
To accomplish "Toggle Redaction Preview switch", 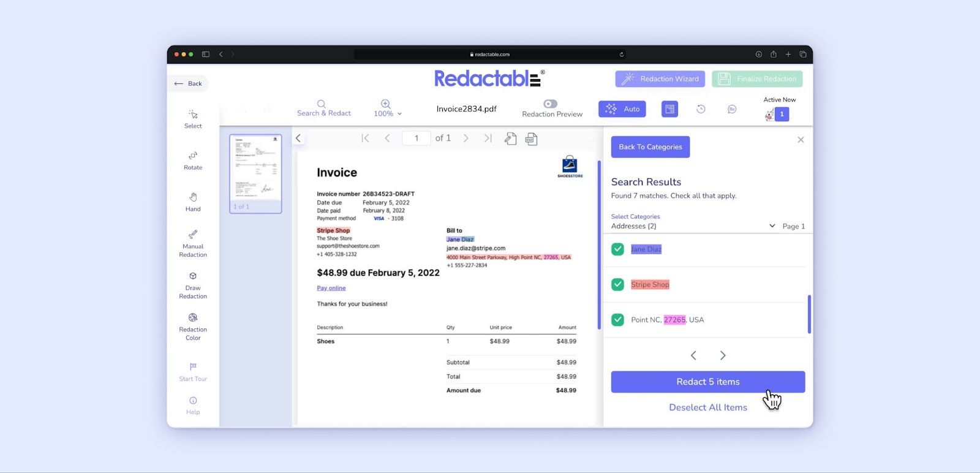I will click(x=550, y=104).
